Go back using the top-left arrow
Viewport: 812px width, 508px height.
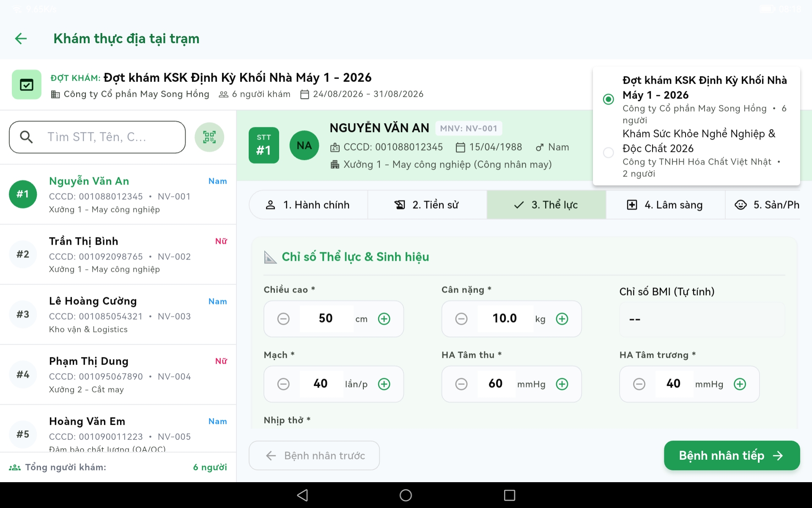tap(21, 39)
